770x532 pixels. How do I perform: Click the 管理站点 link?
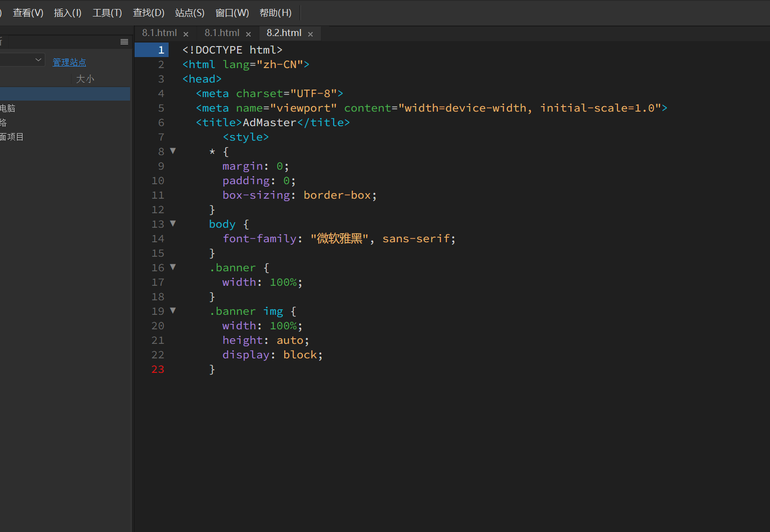69,62
